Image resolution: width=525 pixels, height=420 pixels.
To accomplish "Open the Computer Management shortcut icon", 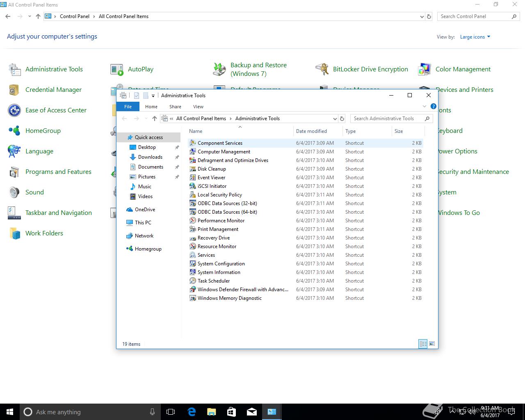I will [192, 152].
